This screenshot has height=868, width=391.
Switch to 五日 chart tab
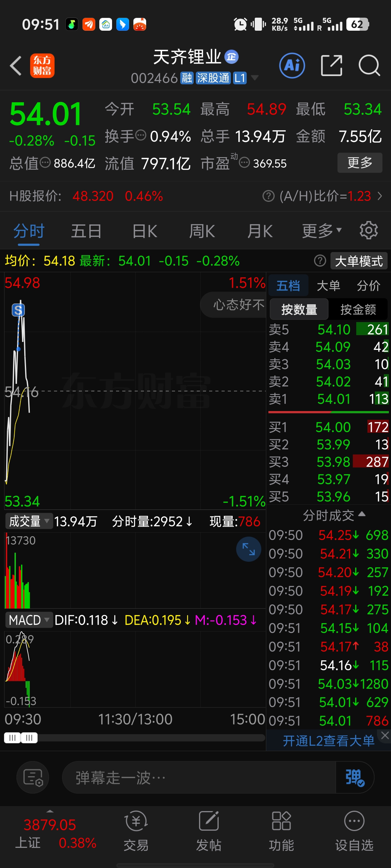(x=86, y=231)
